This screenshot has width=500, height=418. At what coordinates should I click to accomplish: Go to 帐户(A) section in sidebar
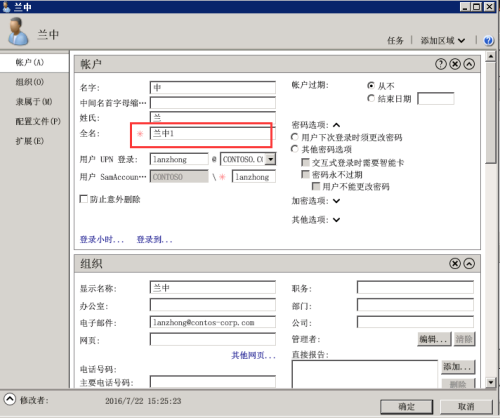pyautogui.click(x=34, y=62)
